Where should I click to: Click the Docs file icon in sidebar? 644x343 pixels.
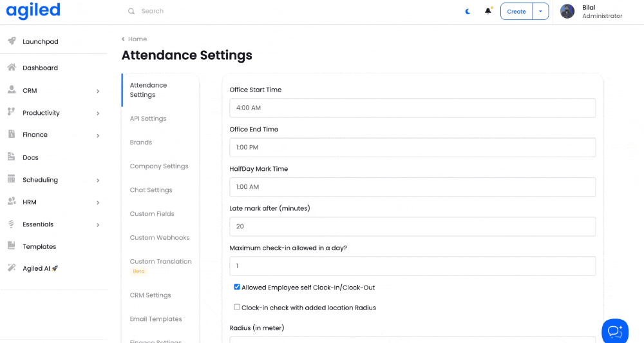pos(11,157)
